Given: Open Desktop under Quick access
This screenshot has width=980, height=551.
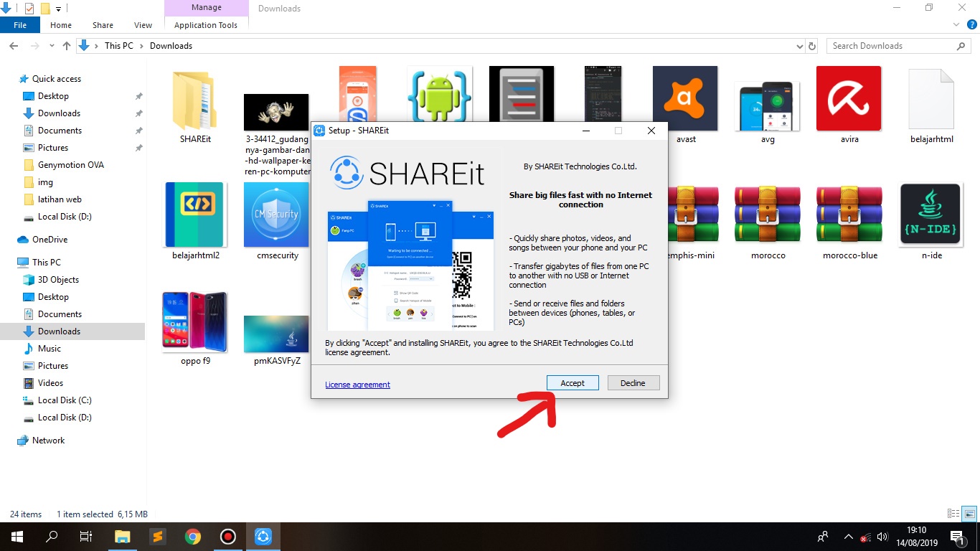Looking at the screenshot, I should [x=53, y=96].
